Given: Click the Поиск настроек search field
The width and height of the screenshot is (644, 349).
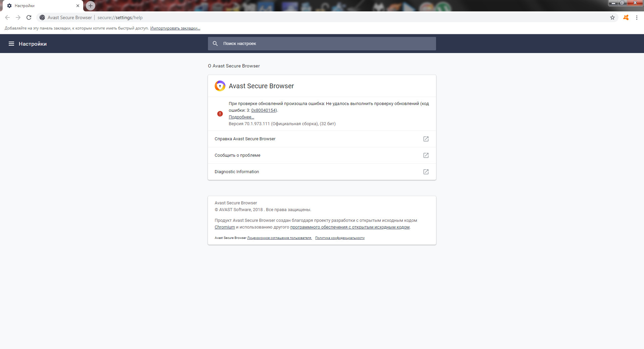Looking at the screenshot, I should tap(322, 44).
